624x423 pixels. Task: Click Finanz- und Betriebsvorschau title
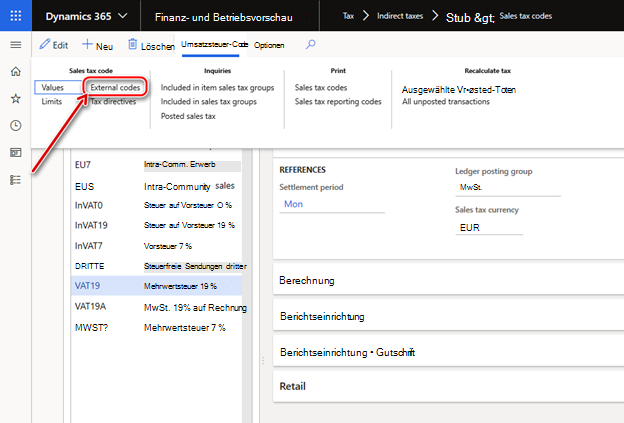coord(224,17)
